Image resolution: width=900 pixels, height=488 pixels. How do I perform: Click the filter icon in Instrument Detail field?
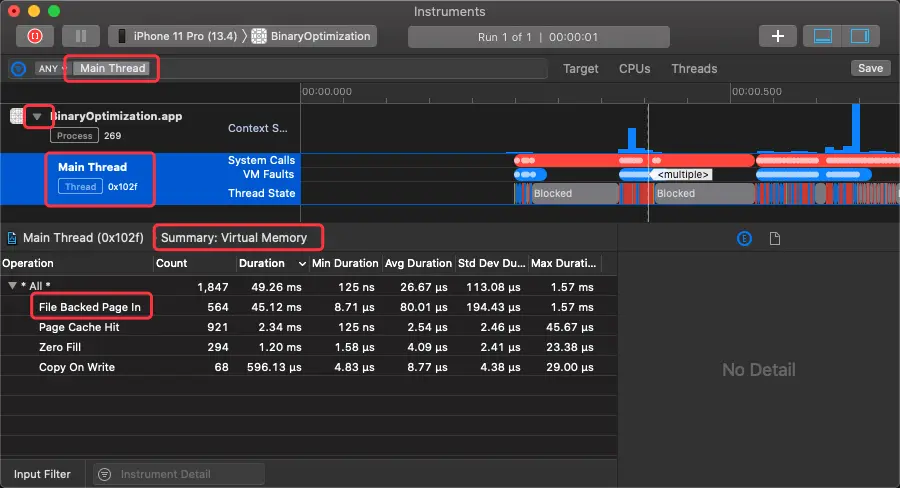point(104,474)
